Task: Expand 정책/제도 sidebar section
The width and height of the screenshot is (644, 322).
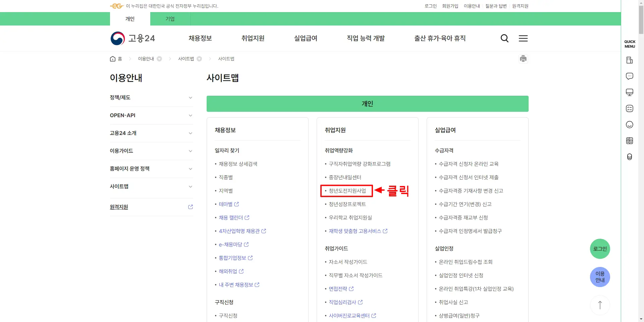Action: [x=152, y=98]
